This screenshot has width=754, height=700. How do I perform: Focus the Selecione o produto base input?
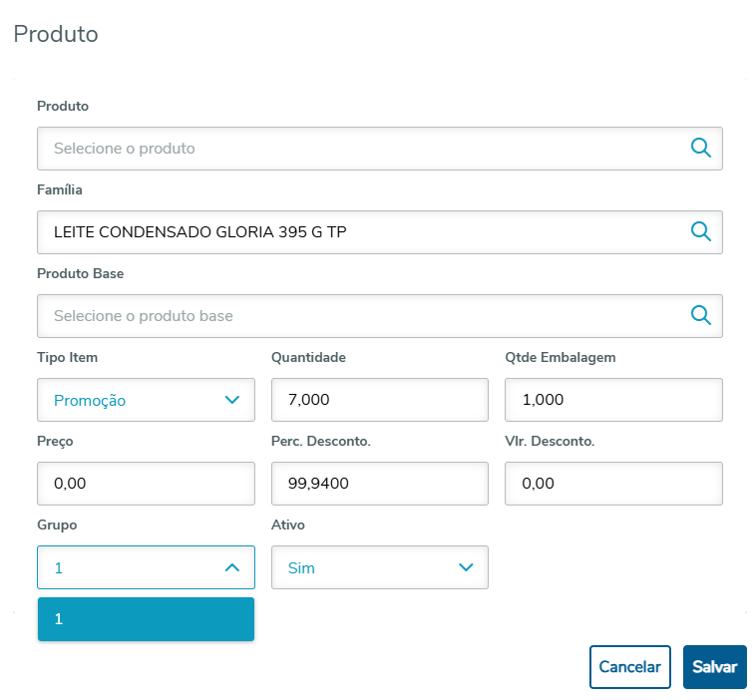359,316
